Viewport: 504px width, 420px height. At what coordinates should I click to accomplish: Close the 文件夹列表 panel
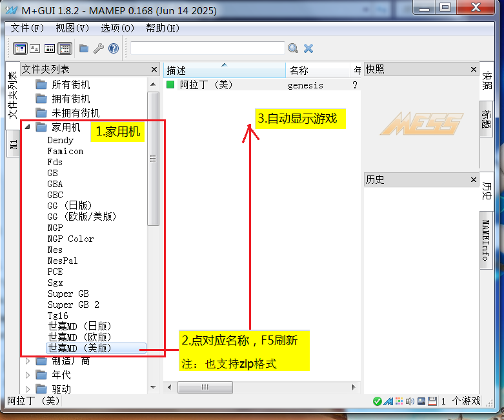(154, 70)
